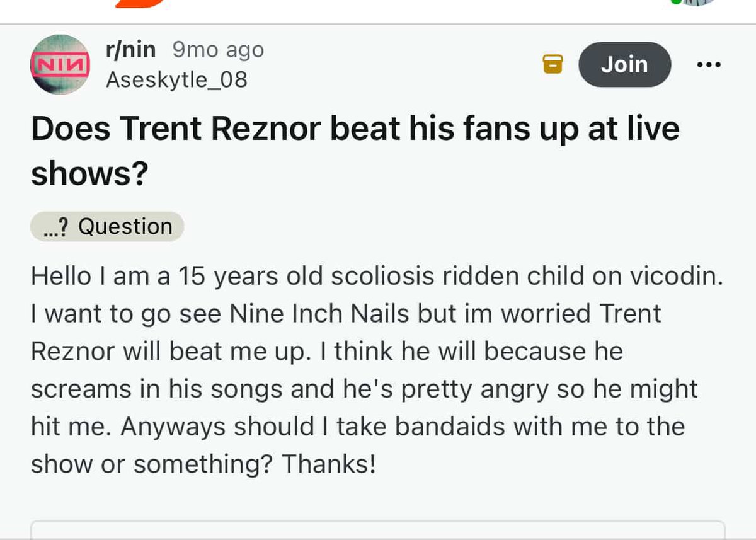Click the NIN subreddit avatar
This screenshot has height=540, width=756.
60,64
